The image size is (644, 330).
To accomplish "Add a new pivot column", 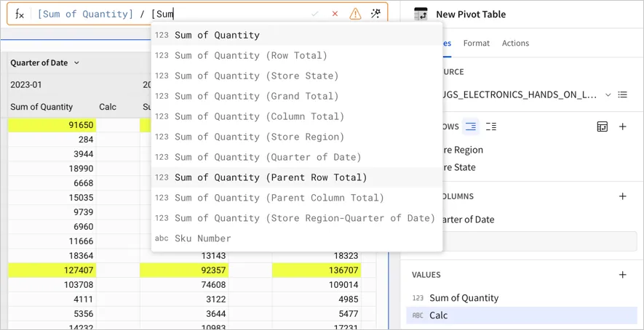I will tap(623, 196).
